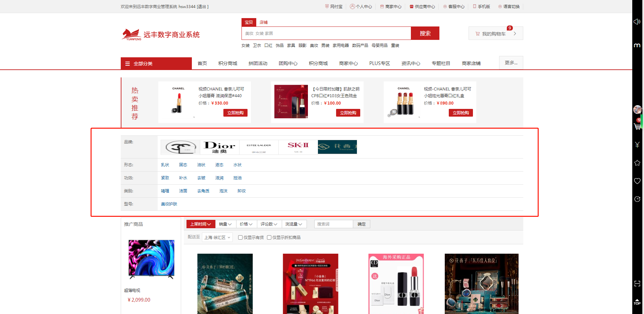Viewport: 644px width, 314px height.
Task: Open the 超薄电视 promoted product thumbnail
Action: tap(151, 259)
